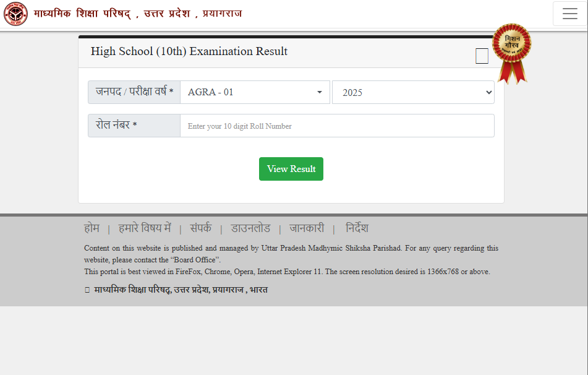Click the small glyph icon before footer address
Screen dimensions: 588x375
[x=87, y=290]
